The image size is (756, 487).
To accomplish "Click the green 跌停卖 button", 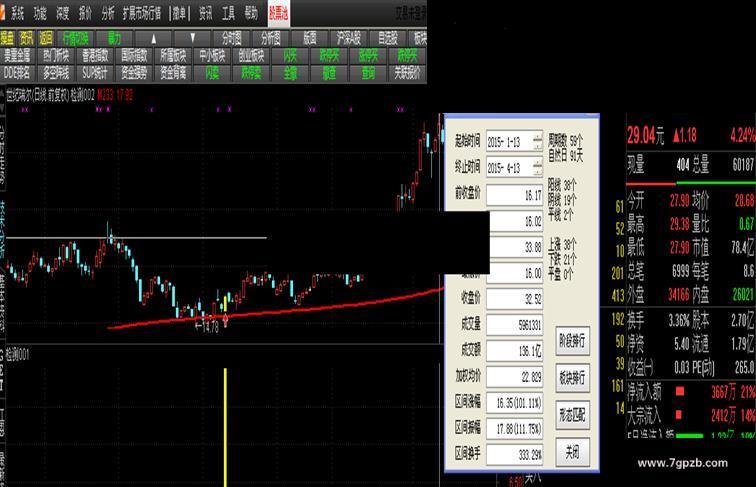I will 252,73.
